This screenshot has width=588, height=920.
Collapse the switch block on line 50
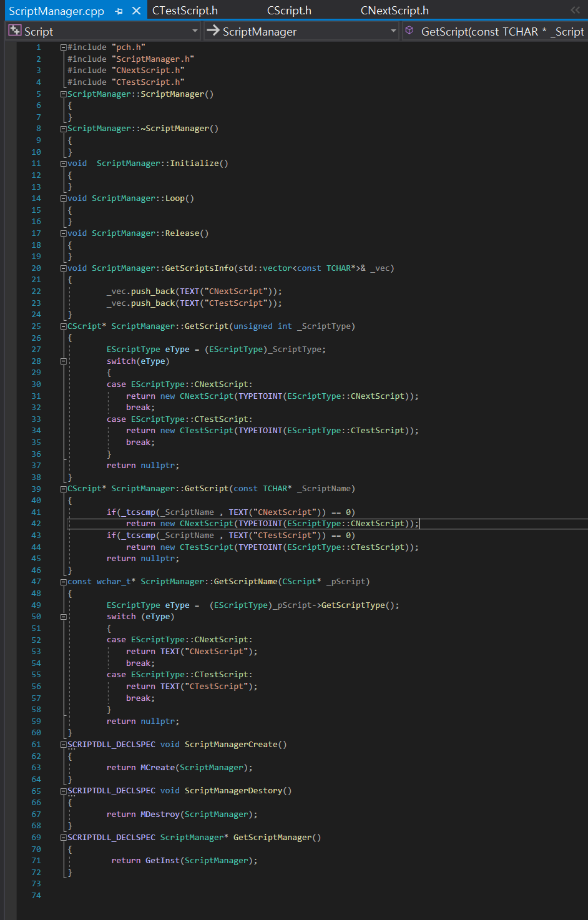[x=63, y=617]
